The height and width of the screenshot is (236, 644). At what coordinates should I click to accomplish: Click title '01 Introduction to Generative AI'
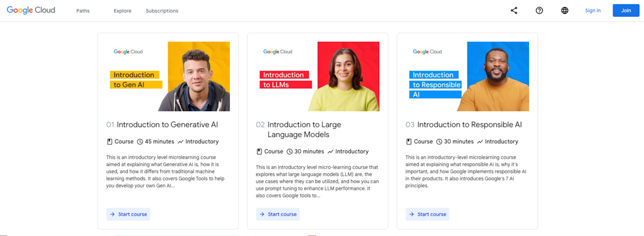pyautogui.click(x=162, y=124)
